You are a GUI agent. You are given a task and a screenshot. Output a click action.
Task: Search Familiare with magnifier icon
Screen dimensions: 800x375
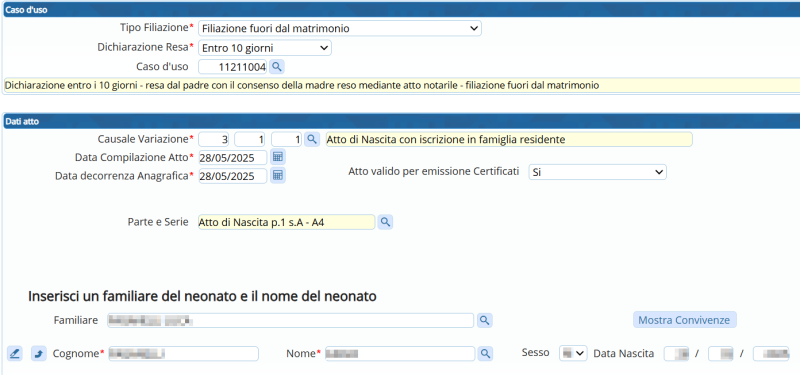tap(485, 320)
